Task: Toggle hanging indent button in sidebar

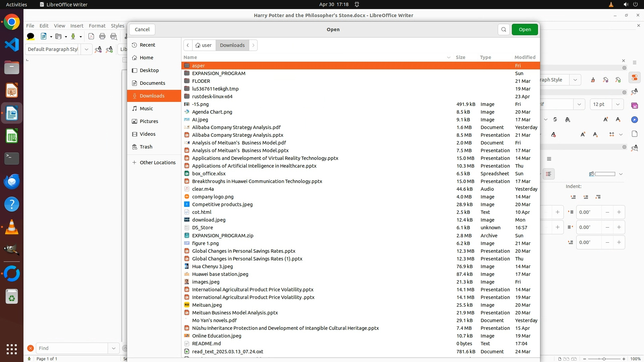Action: [598, 197]
